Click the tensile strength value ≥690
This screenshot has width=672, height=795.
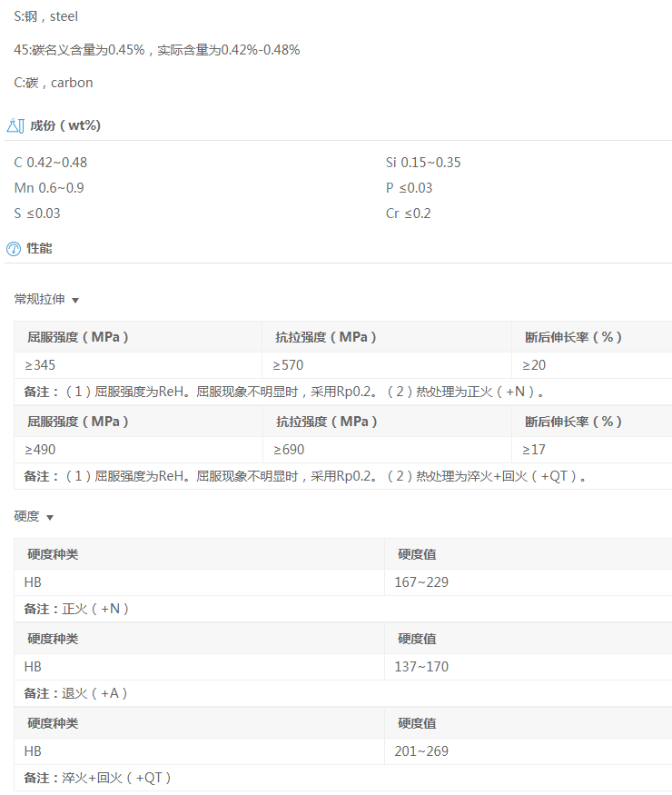(x=289, y=450)
